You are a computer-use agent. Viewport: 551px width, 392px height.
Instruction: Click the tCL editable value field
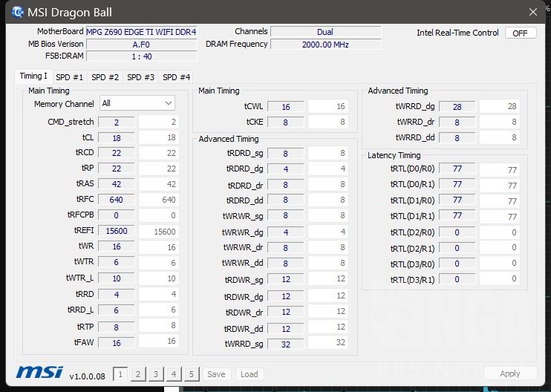coord(159,137)
